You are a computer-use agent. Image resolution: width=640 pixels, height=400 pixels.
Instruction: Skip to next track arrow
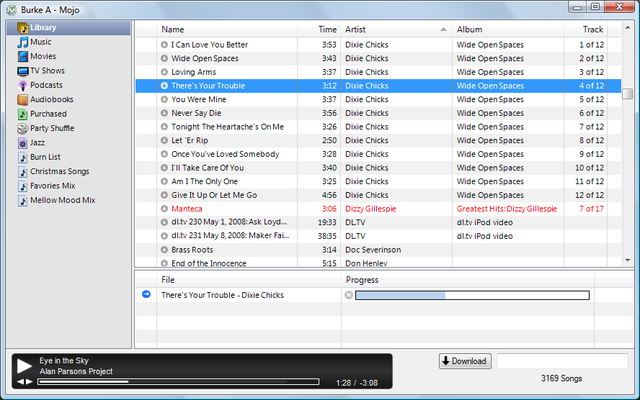coord(29,382)
